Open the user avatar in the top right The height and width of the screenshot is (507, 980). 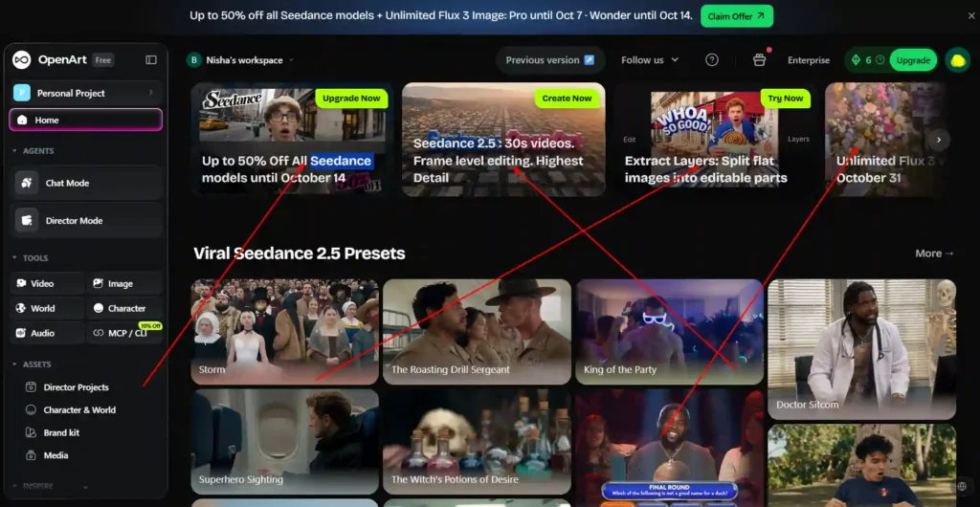[x=957, y=60]
